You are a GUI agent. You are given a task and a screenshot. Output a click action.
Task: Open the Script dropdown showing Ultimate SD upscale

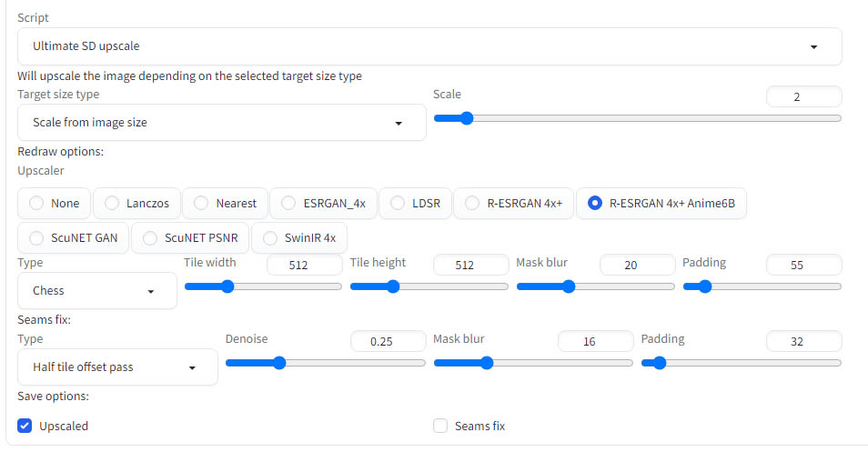click(x=429, y=46)
